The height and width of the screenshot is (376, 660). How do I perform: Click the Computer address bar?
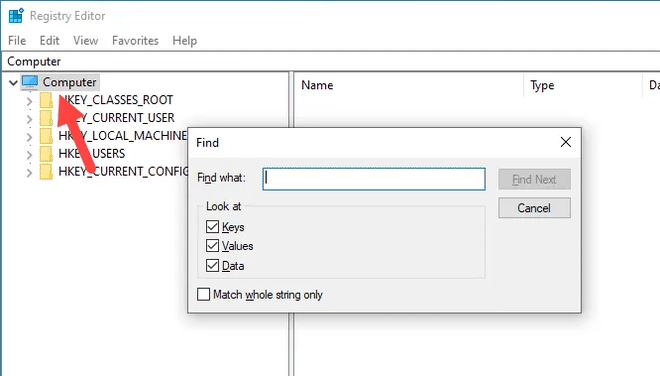click(330, 61)
